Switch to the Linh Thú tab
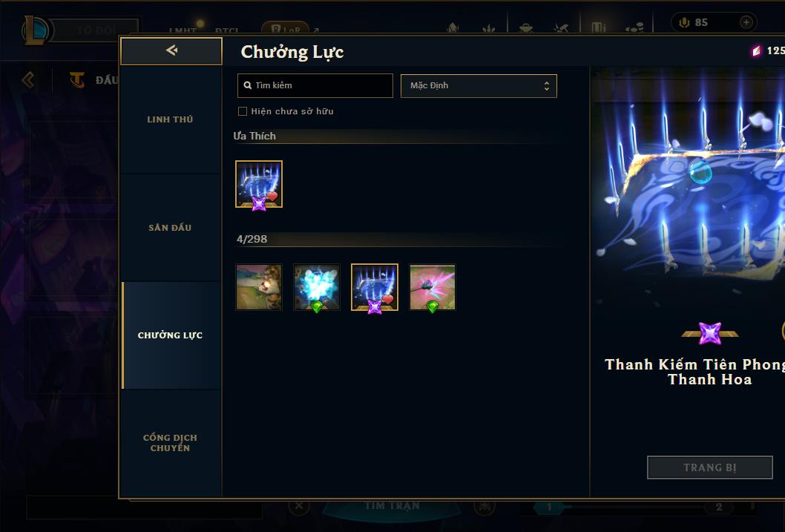 [170, 119]
